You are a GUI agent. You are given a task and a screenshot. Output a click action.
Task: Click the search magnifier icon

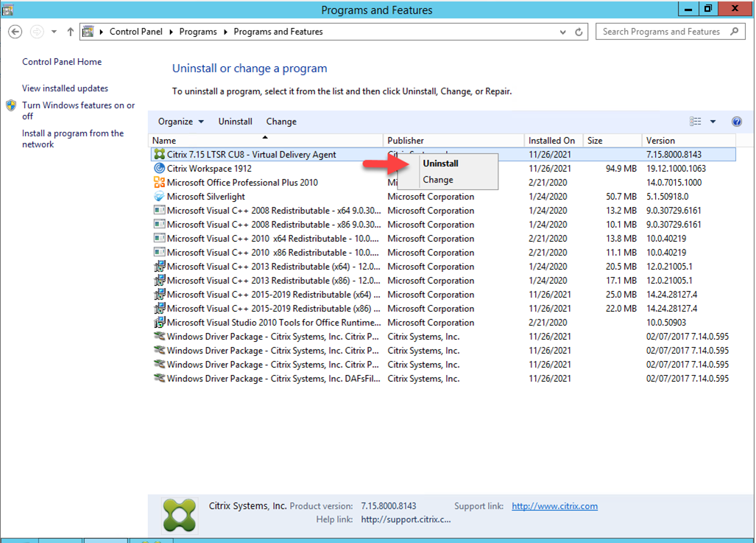pos(735,32)
